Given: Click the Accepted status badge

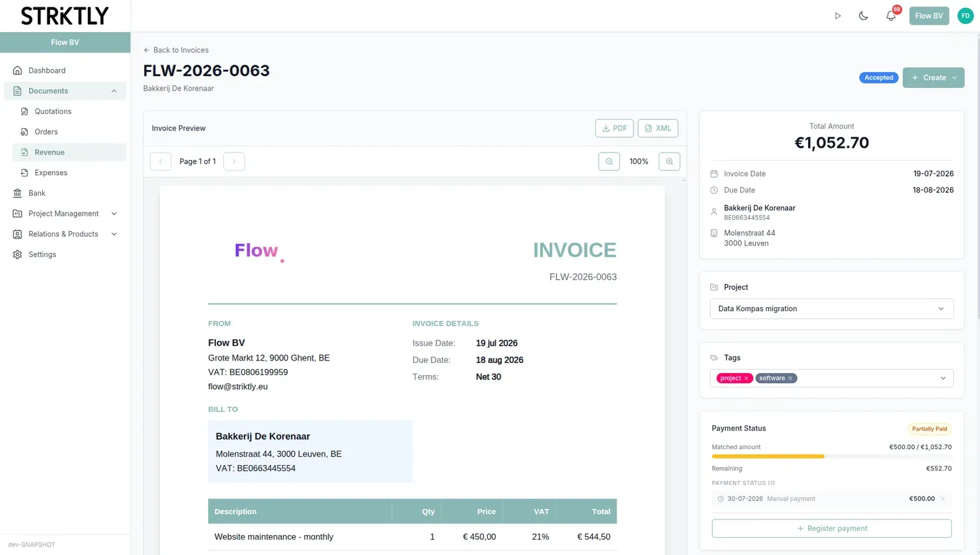Looking at the screenshot, I should coord(879,78).
